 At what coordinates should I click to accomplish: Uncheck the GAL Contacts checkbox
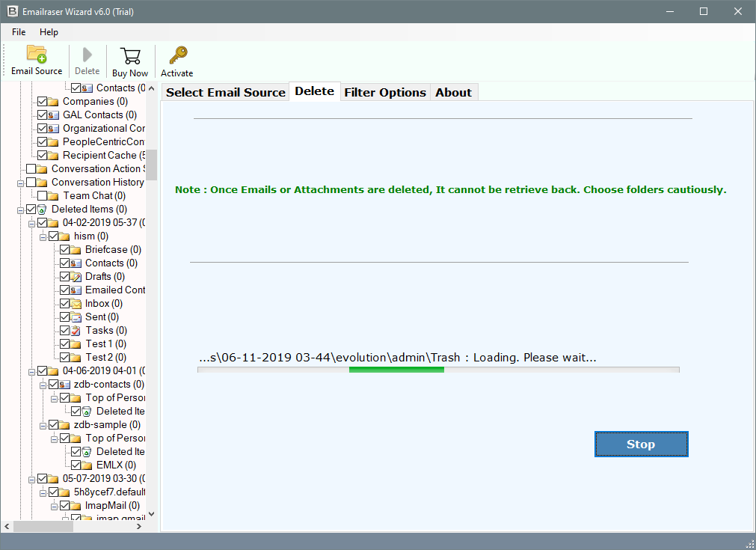click(x=42, y=115)
